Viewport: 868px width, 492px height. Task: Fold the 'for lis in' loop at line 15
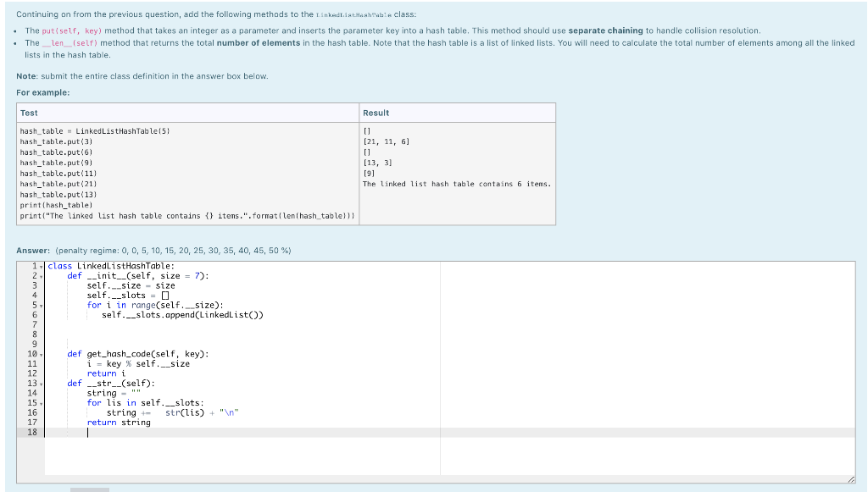[x=42, y=403]
